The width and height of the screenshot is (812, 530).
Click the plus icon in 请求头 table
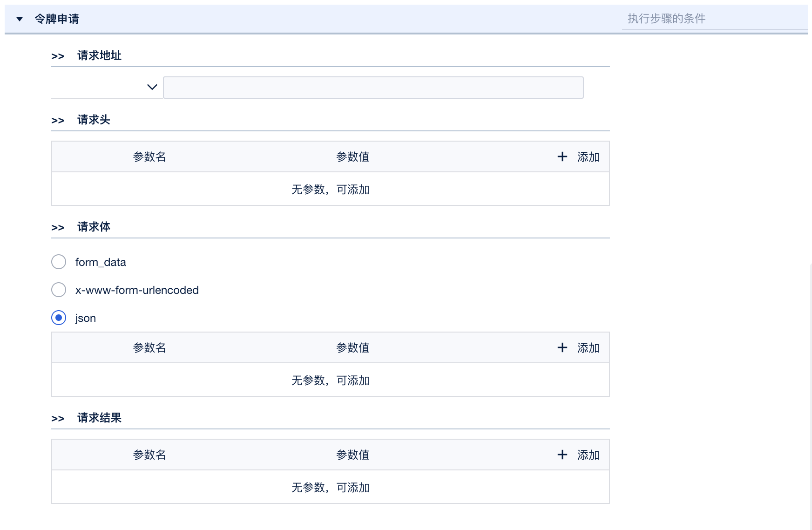click(562, 157)
